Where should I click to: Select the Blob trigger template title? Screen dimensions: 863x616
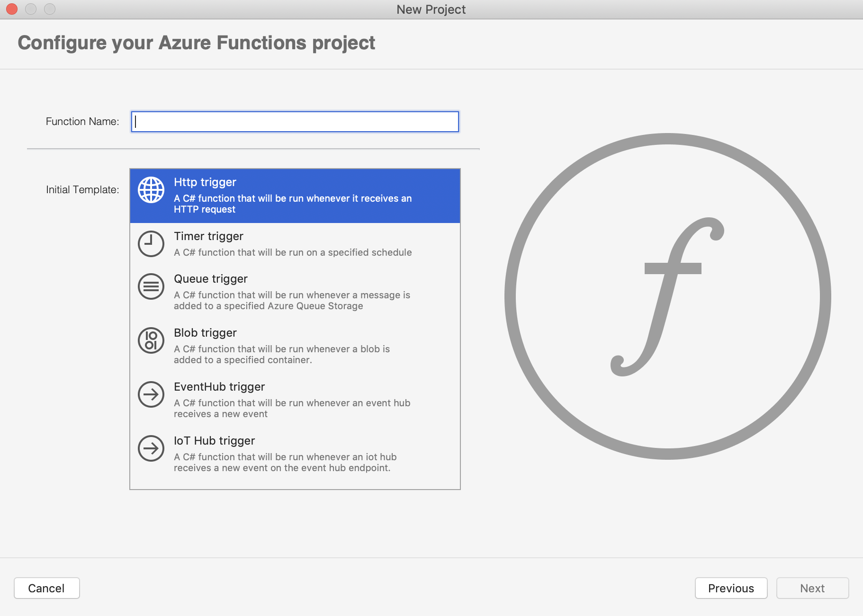pyautogui.click(x=205, y=333)
